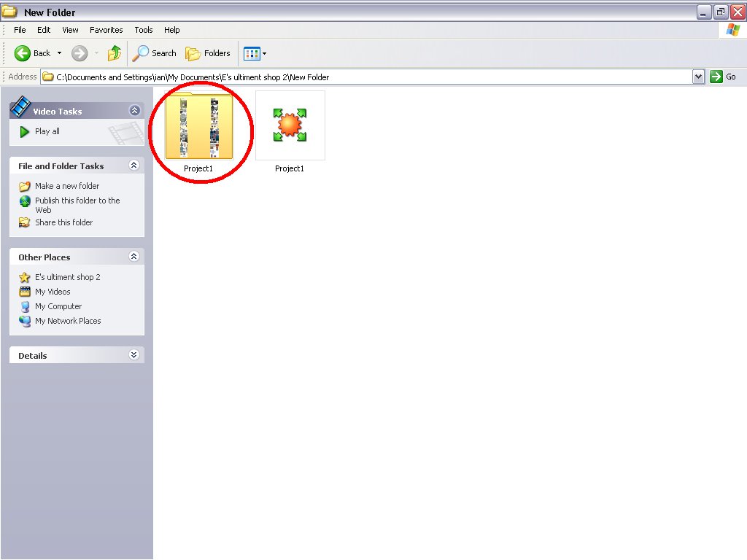Open the View menu
The width and height of the screenshot is (747, 560).
click(x=70, y=30)
